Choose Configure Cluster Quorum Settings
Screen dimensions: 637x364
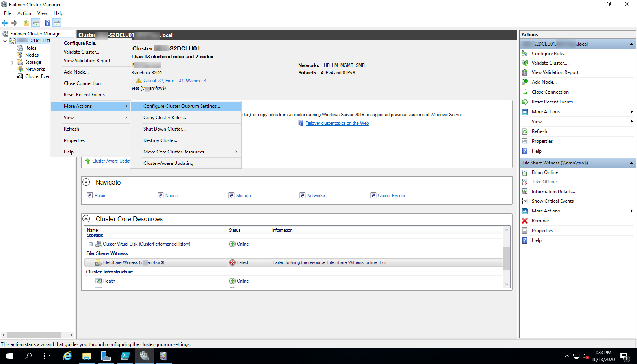click(x=186, y=106)
